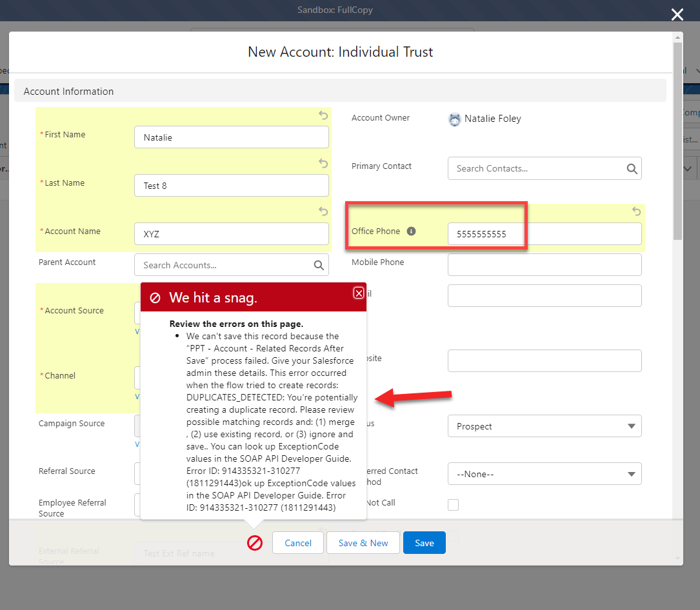700x610 pixels.
Task: Click the undo arrow above Account Name
Action: point(323,211)
